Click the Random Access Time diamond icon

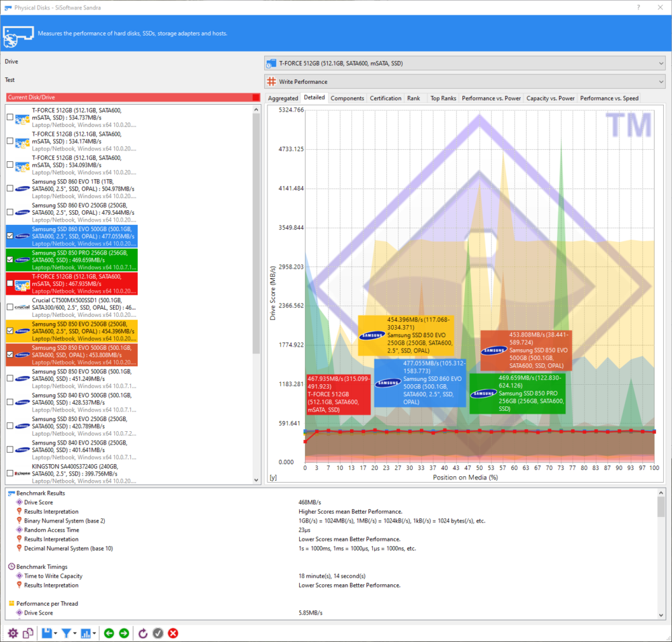[19, 530]
